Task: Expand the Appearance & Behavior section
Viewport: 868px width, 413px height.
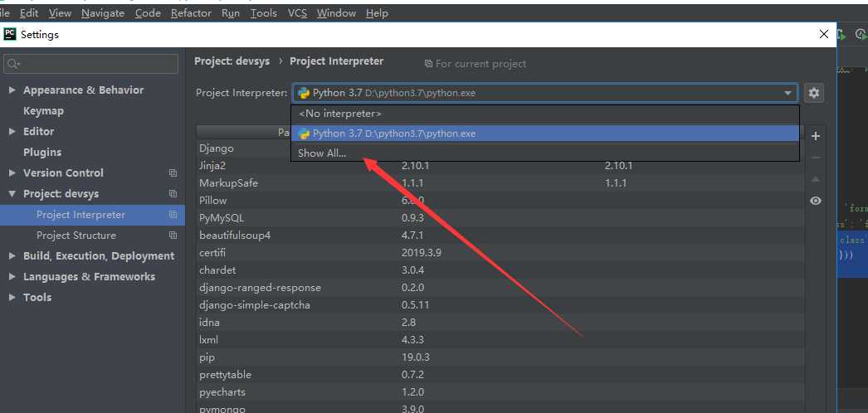Action: click(x=12, y=90)
